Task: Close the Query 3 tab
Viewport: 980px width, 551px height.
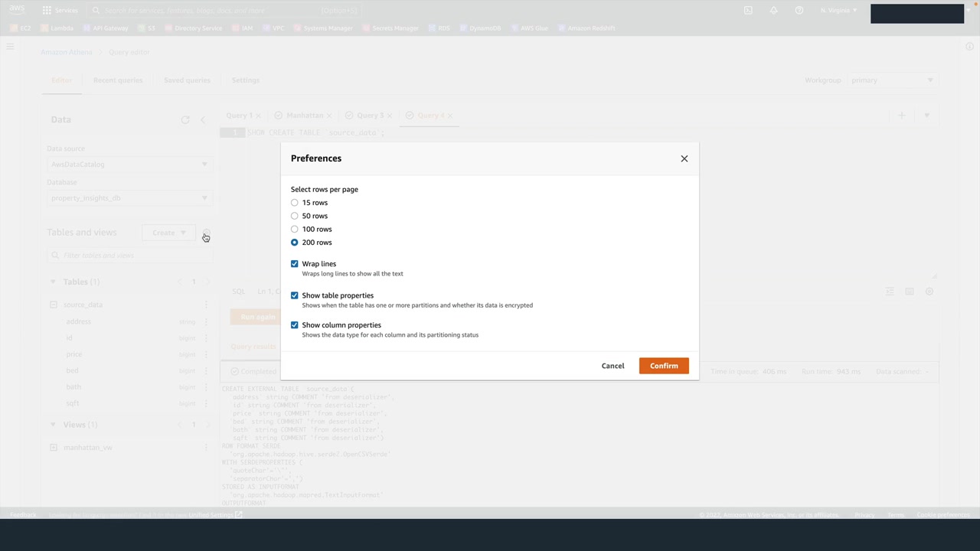Action: pos(389,116)
